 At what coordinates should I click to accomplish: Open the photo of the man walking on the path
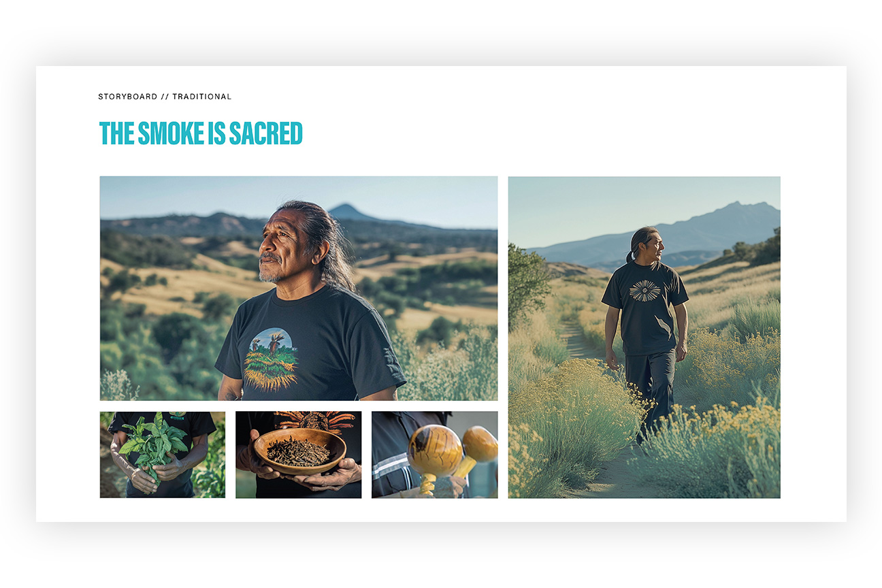[x=644, y=338]
